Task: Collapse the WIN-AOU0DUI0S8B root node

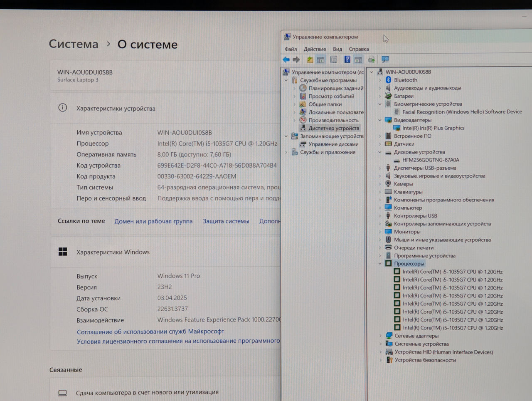Action: pos(372,72)
